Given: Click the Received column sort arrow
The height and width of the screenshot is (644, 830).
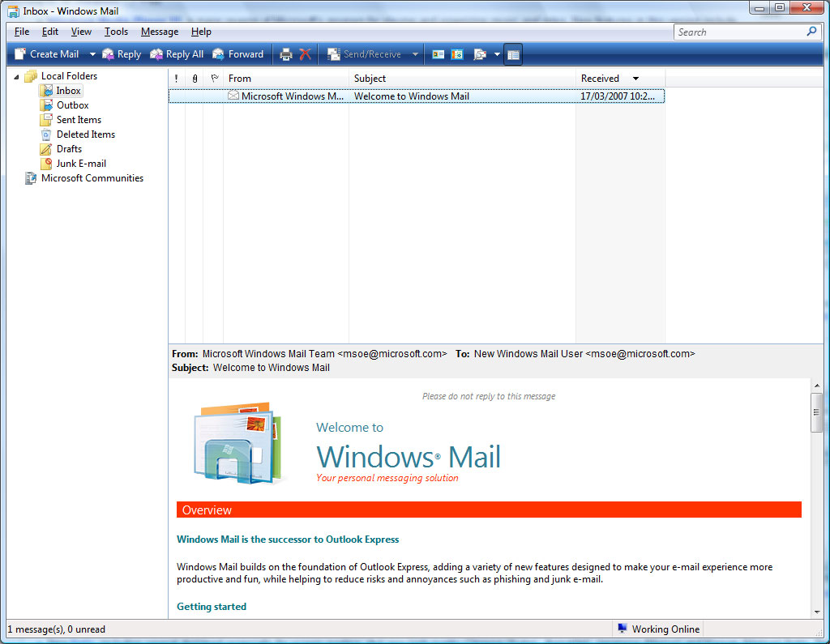Looking at the screenshot, I should [635, 79].
